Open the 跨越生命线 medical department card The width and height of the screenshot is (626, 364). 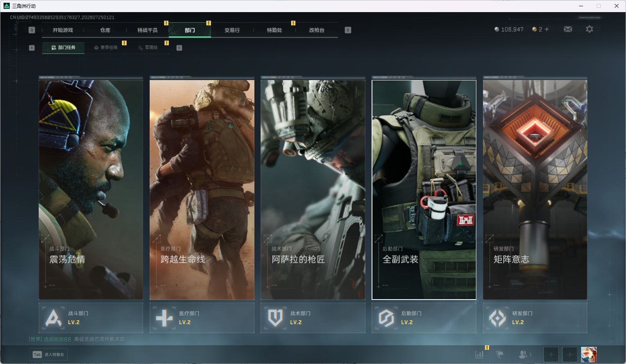point(202,190)
